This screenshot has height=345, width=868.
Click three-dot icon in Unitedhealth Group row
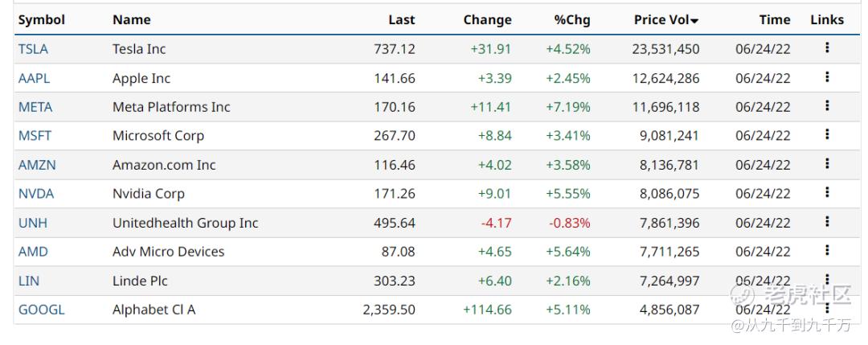(827, 222)
